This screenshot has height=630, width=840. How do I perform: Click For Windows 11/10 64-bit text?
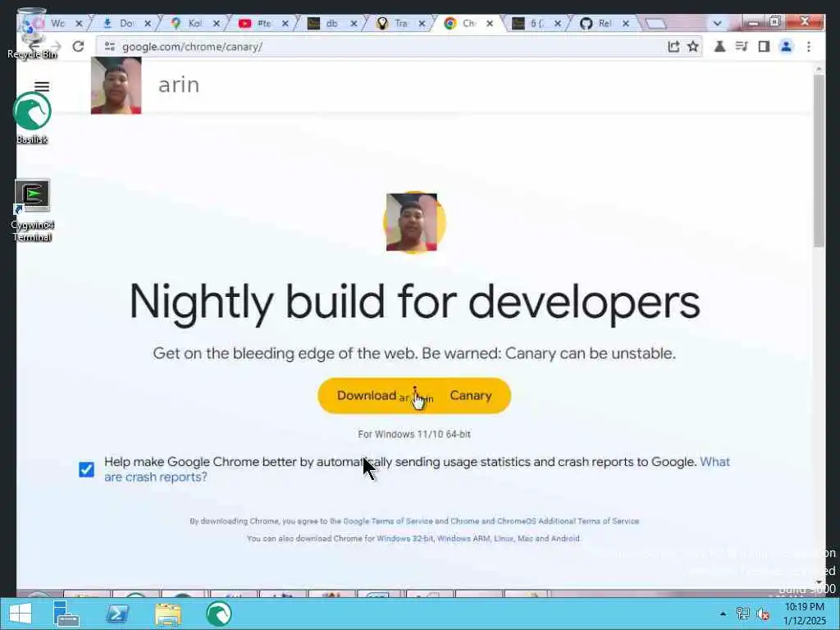[x=414, y=435]
